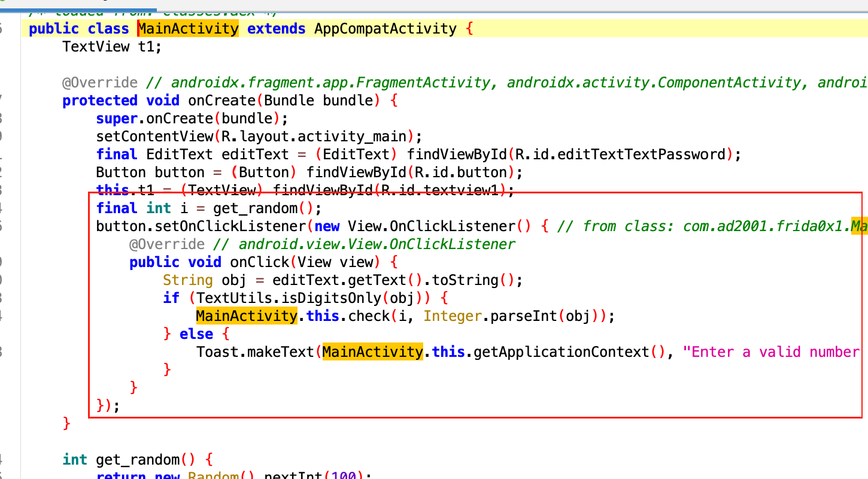
Task: Click the onCreate method name
Action: click(x=221, y=101)
